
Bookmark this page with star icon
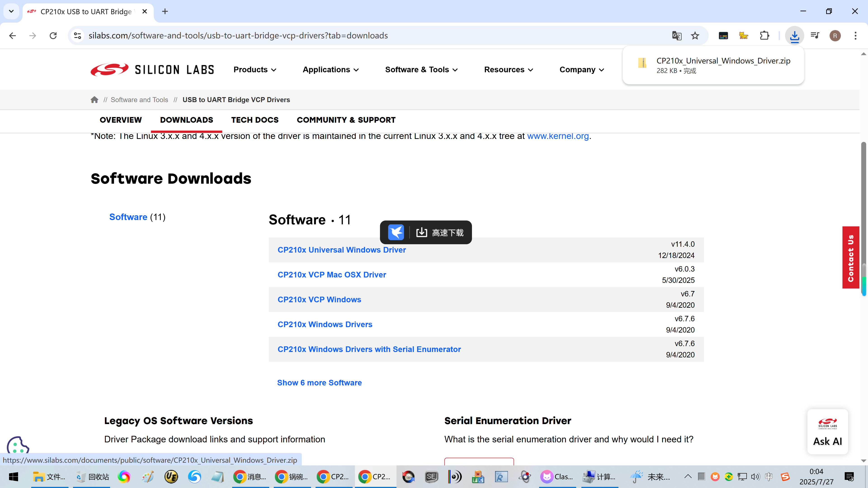pos(695,36)
